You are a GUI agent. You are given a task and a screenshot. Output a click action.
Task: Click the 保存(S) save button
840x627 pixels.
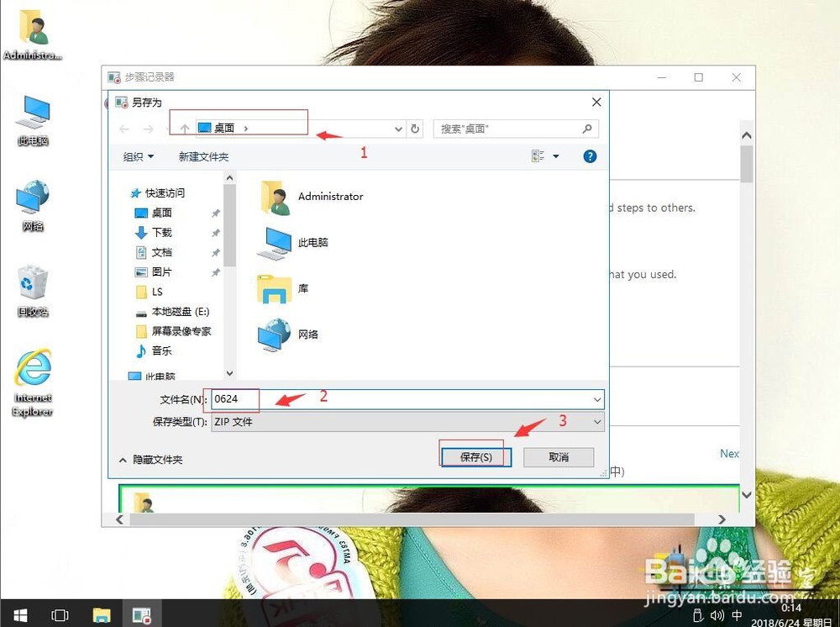(475, 457)
